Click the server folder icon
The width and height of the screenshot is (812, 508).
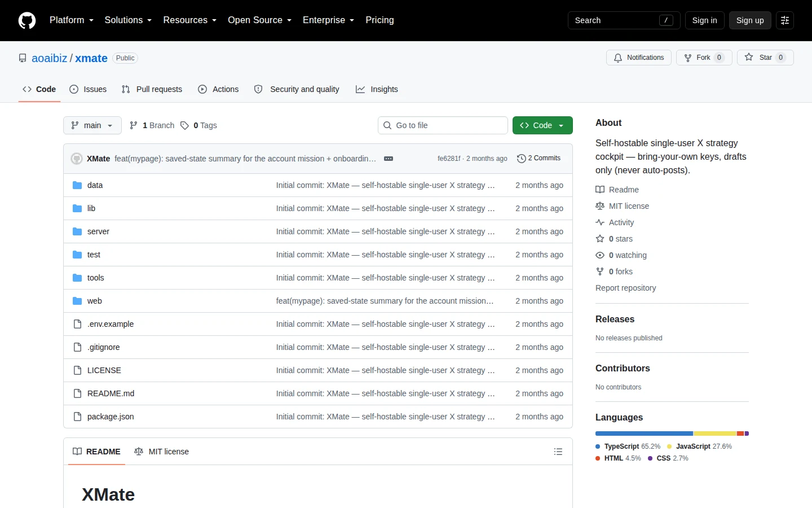pos(77,231)
